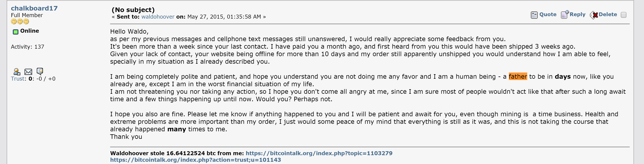Click the Quote text button

coord(548,14)
